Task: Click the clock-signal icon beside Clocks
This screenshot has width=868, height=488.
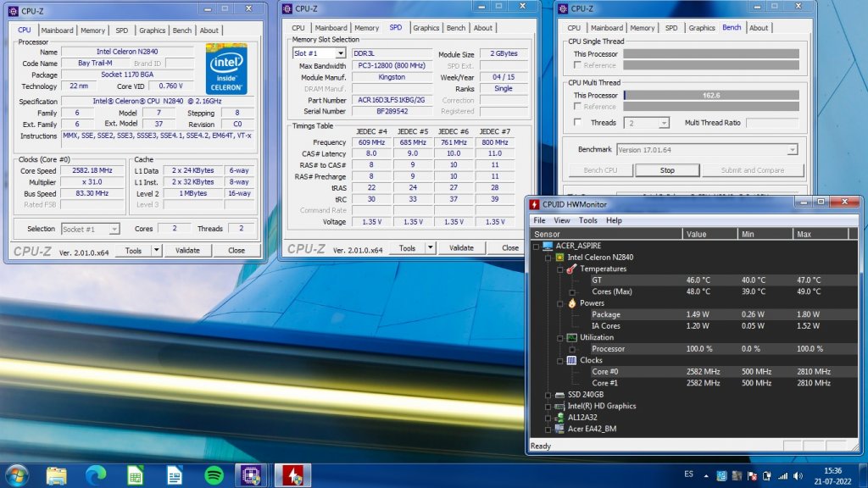Action: point(572,360)
